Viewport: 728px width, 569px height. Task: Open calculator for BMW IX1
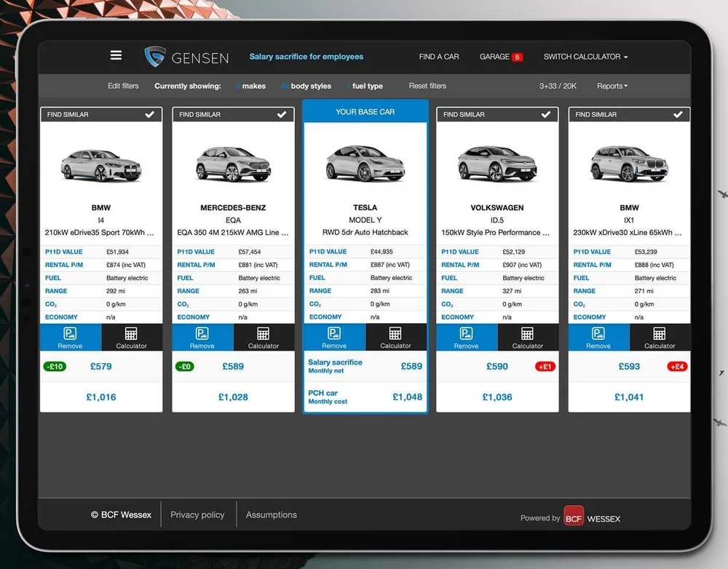[x=660, y=338]
